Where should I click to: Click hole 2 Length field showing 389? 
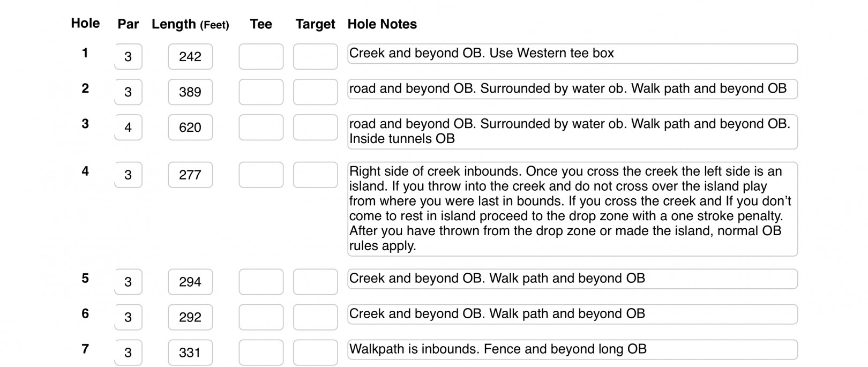click(190, 92)
